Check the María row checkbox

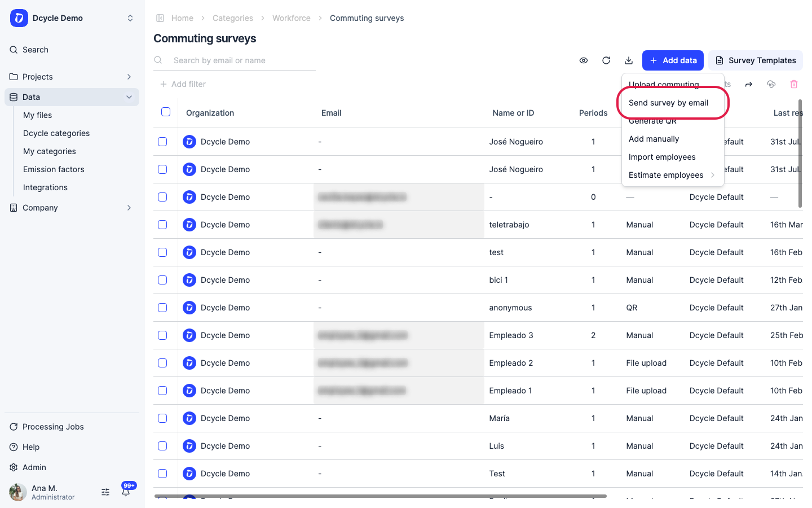pos(162,418)
